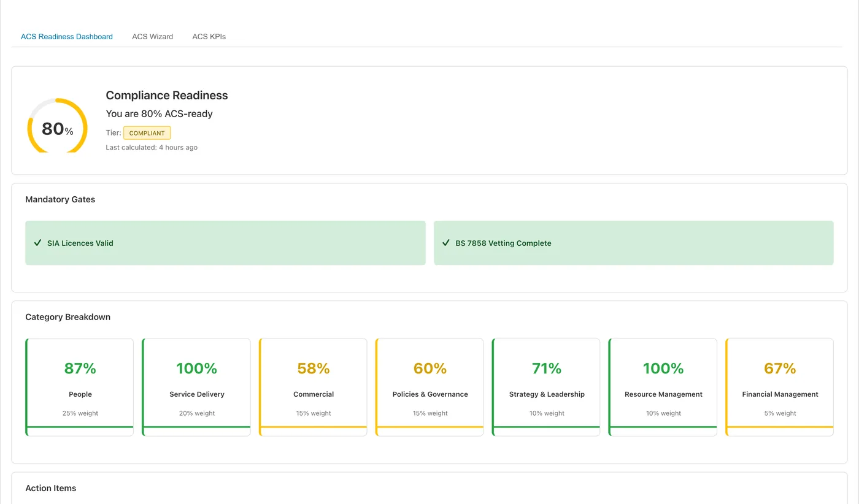Image resolution: width=859 pixels, height=504 pixels.
Task: Open the ACS KPIs tab
Action: (209, 37)
